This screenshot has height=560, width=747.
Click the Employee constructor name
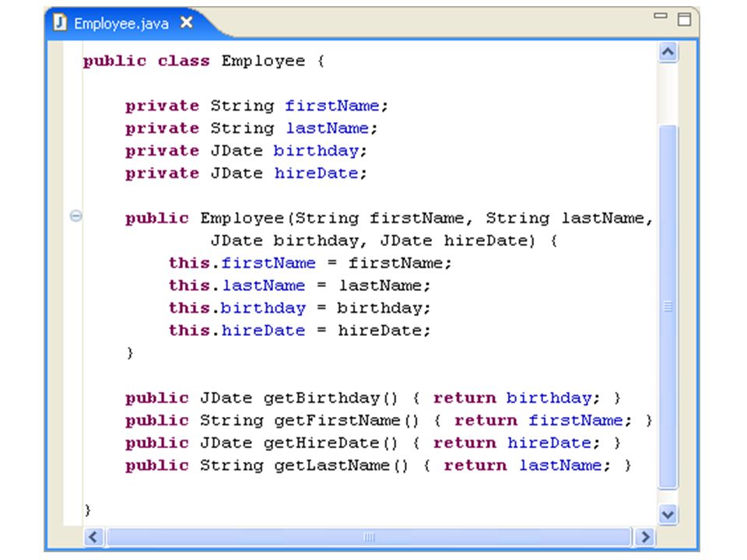[242, 218]
